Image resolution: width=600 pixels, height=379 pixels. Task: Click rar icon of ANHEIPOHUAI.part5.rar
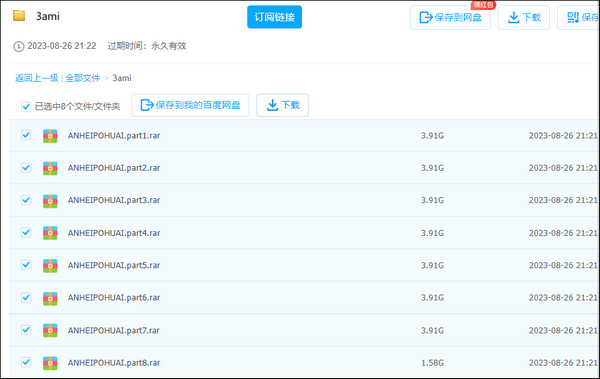(x=50, y=265)
